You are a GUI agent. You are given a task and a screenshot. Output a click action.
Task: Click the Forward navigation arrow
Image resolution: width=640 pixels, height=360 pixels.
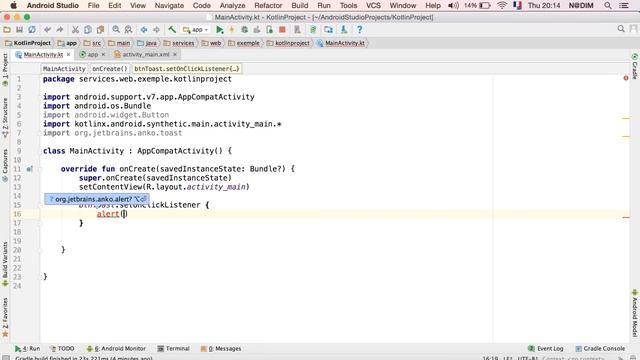[156, 29]
